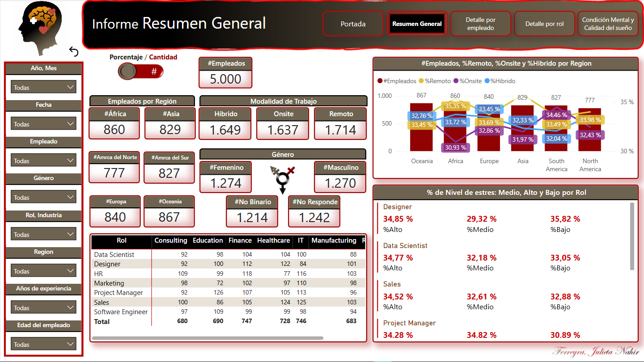Click the %Remoto legend item
Viewport: 644px width, 362px height.
tap(435, 81)
